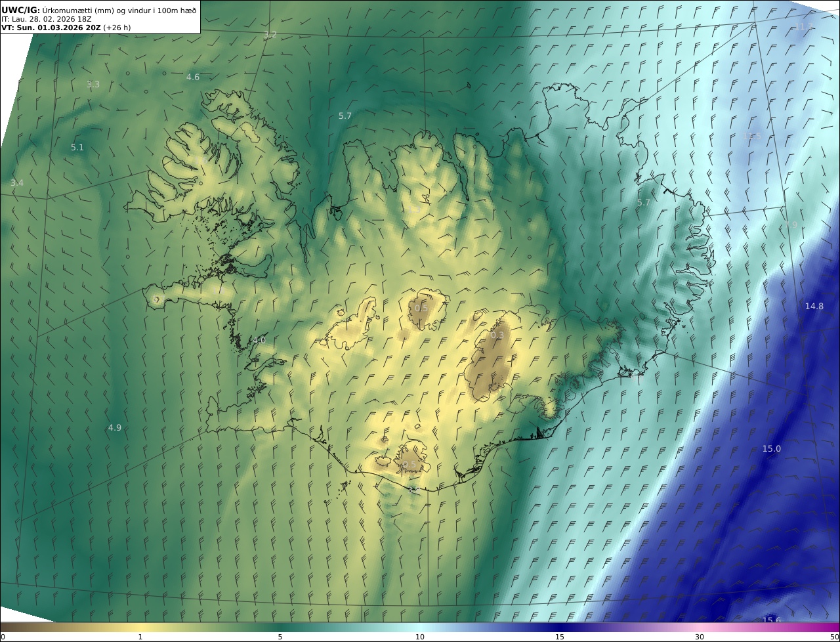Click the 3.2 value at the top of the map
Viewport: 840px width, 642px height.
click(270, 35)
